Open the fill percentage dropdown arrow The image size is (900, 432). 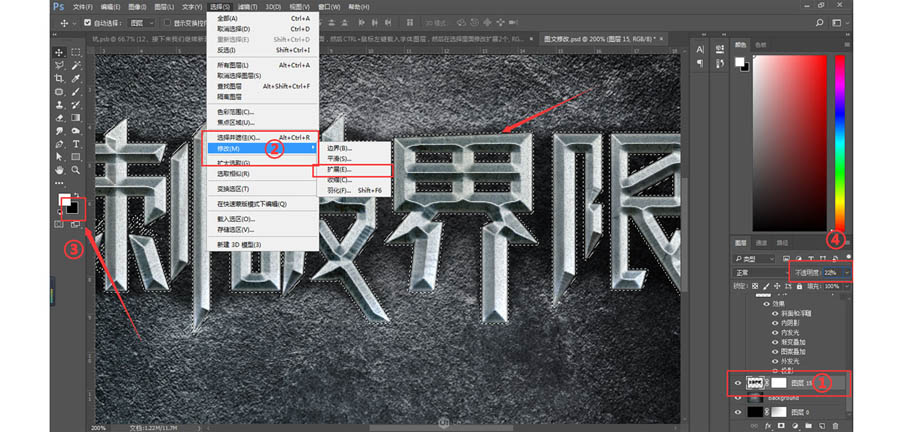[849, 285]
